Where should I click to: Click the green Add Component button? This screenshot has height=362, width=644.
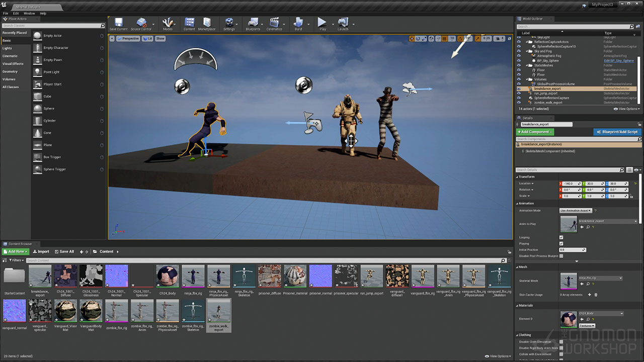click(x=535, y=132)
